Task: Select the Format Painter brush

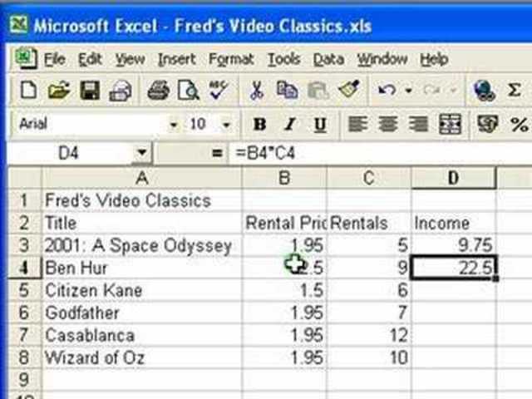Action: [349, 90]
